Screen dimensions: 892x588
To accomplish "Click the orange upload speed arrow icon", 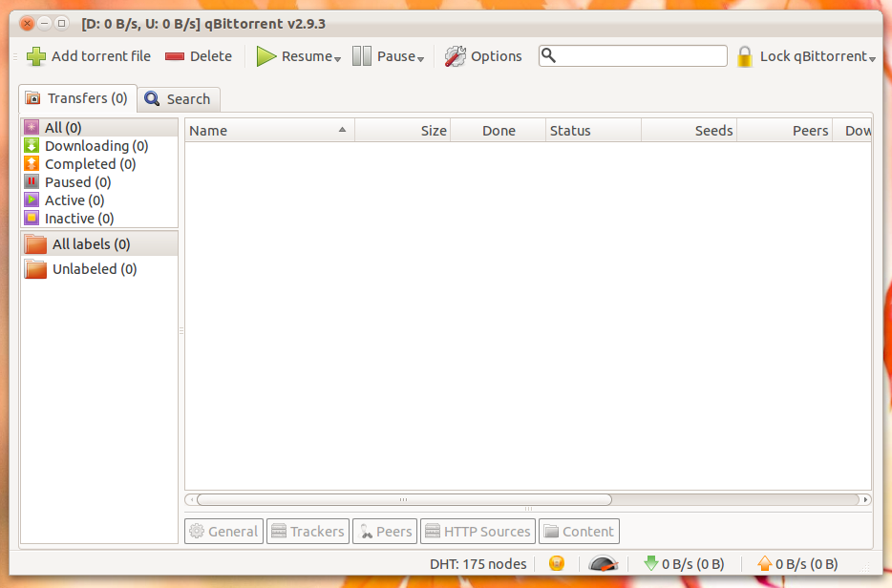I will 765,563.
